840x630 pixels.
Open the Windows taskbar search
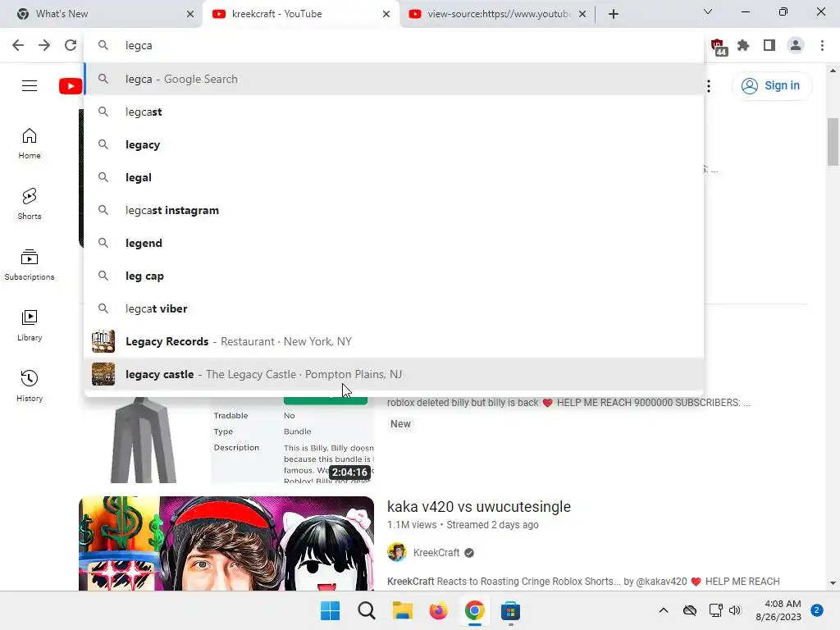pyautogui.click(x=367, y=610)
